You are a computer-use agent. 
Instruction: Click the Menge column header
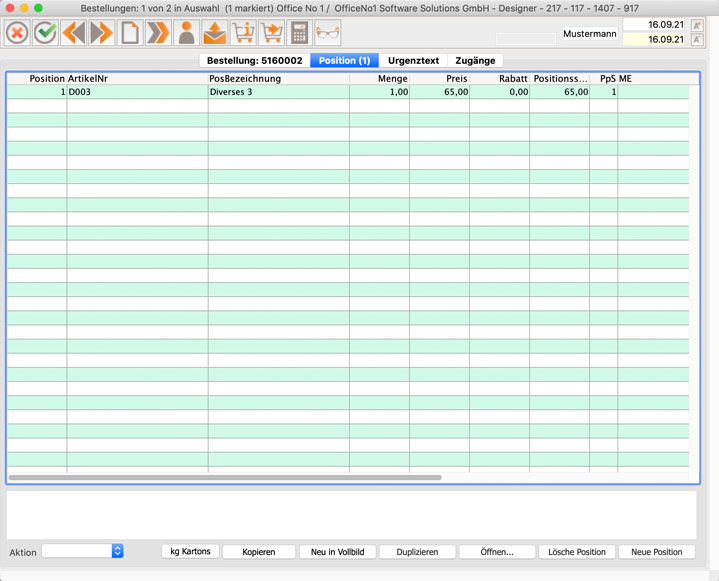[379, 78]
